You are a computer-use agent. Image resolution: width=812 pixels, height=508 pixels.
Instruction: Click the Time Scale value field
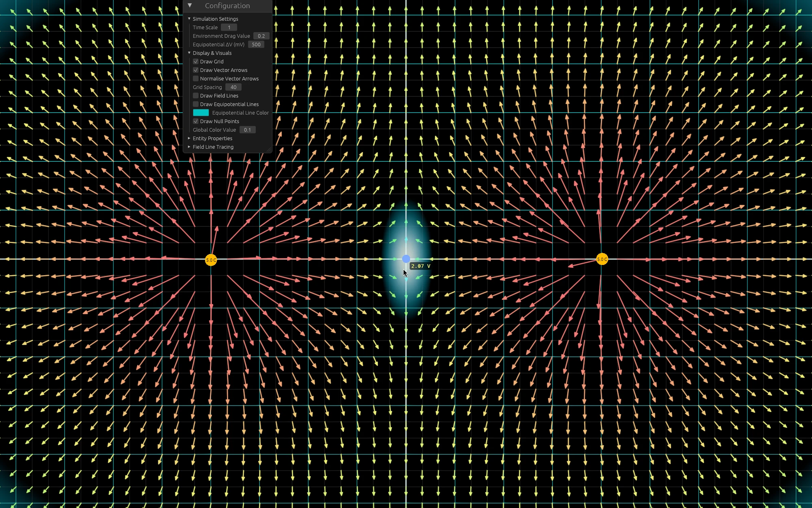(229, 27)
